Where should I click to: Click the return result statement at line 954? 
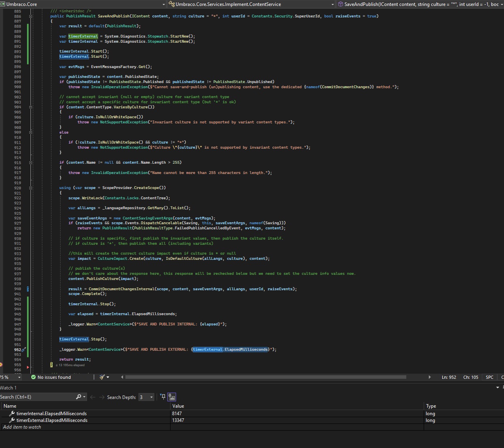point(75,359)
